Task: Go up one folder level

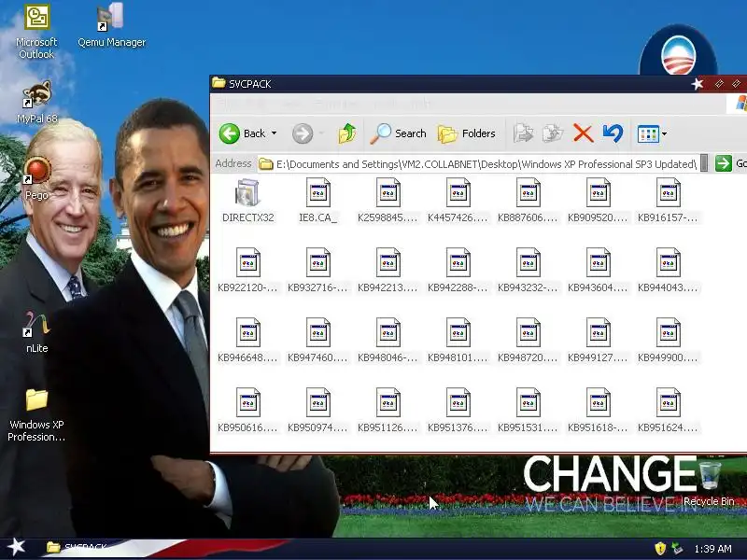Action: point(347,133)
